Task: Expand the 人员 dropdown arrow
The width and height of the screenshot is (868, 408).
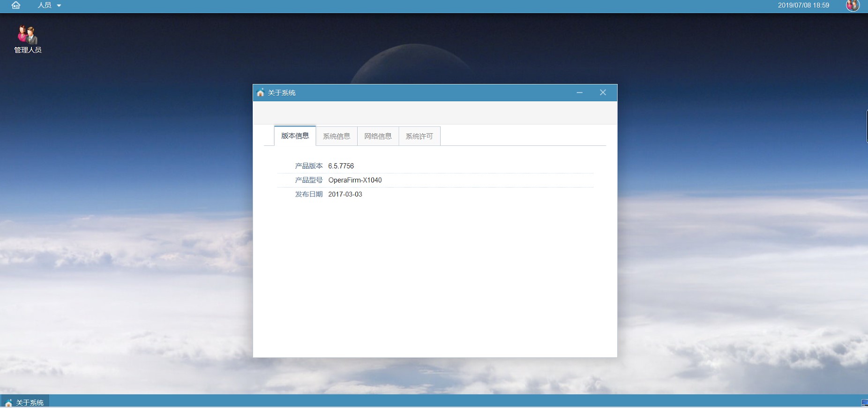Action: point(59,6)
